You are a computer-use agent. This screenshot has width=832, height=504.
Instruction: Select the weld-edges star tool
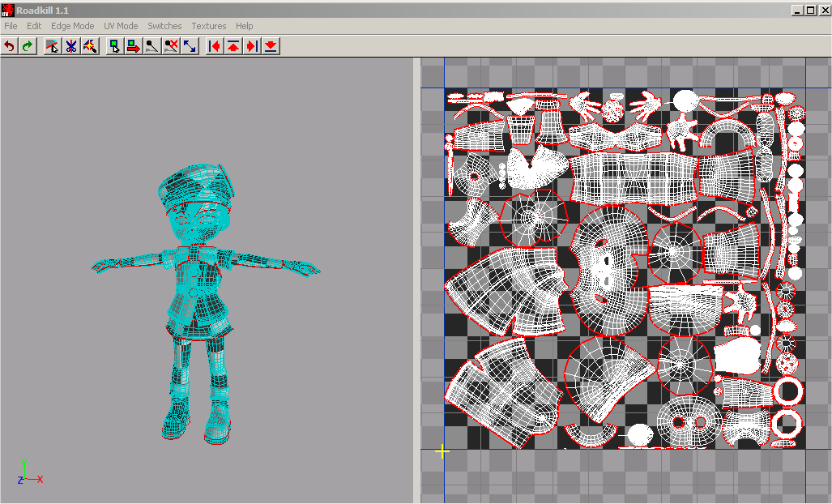click(91, 46)
